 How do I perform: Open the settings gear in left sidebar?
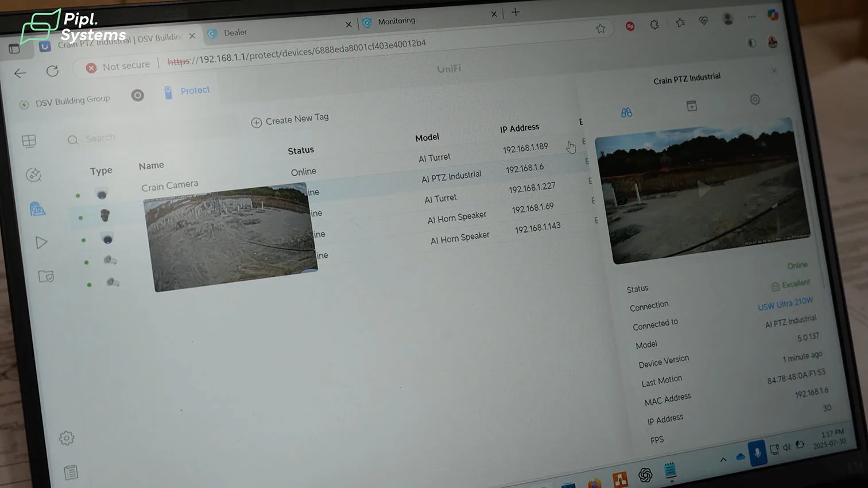click(67, 438)
